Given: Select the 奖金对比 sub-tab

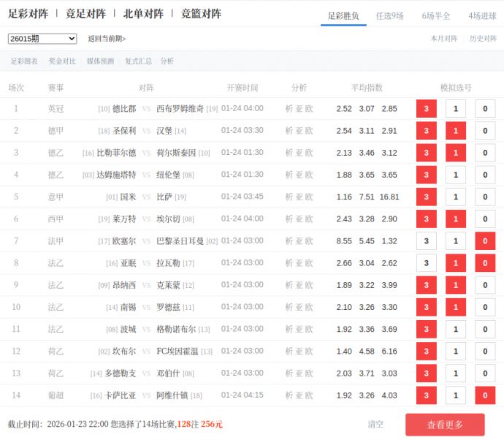Looking at the screenshot, I should pos(62,61).
